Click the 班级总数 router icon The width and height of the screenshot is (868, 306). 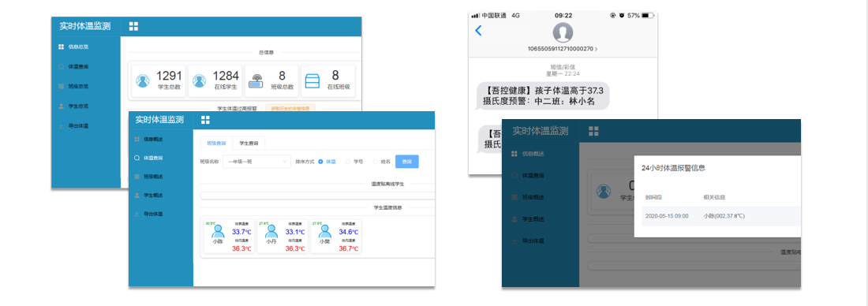255,80
